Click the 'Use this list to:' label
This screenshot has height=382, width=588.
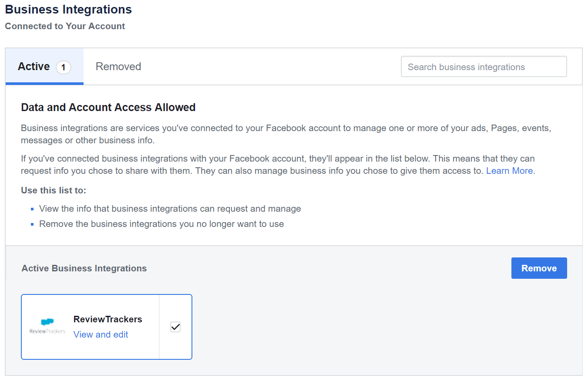(x=54, y=190)
